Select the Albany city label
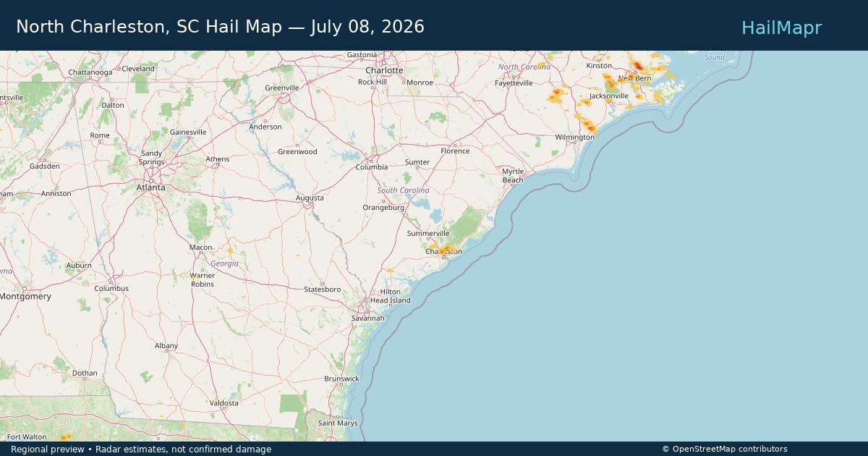868x456 pixels. tap(166, 346)
